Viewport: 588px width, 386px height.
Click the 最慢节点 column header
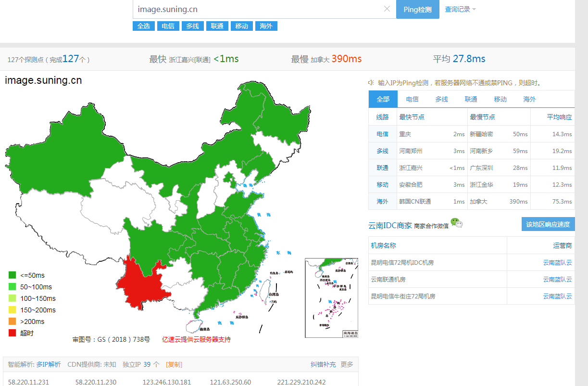pyautogui.click(x=482, y=117)
